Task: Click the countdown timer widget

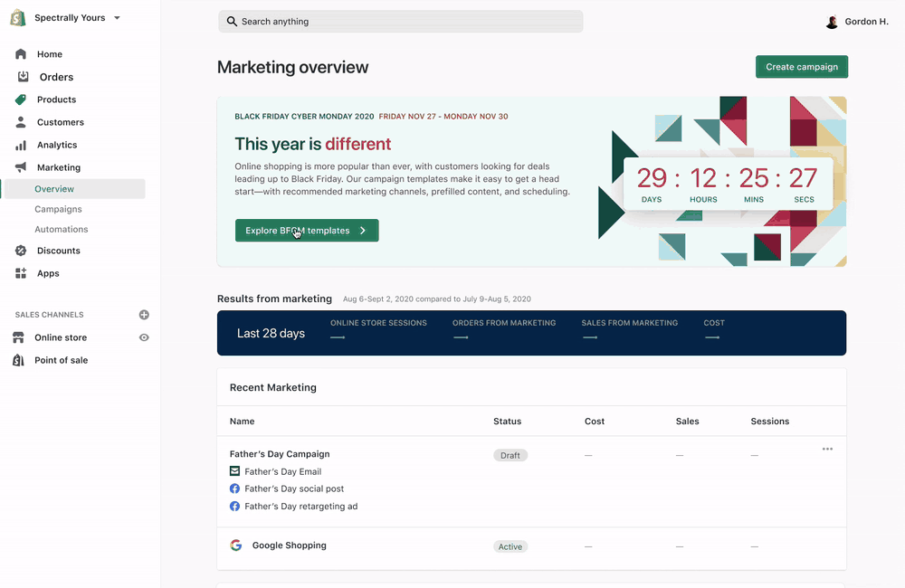Action: pos(728,184)
